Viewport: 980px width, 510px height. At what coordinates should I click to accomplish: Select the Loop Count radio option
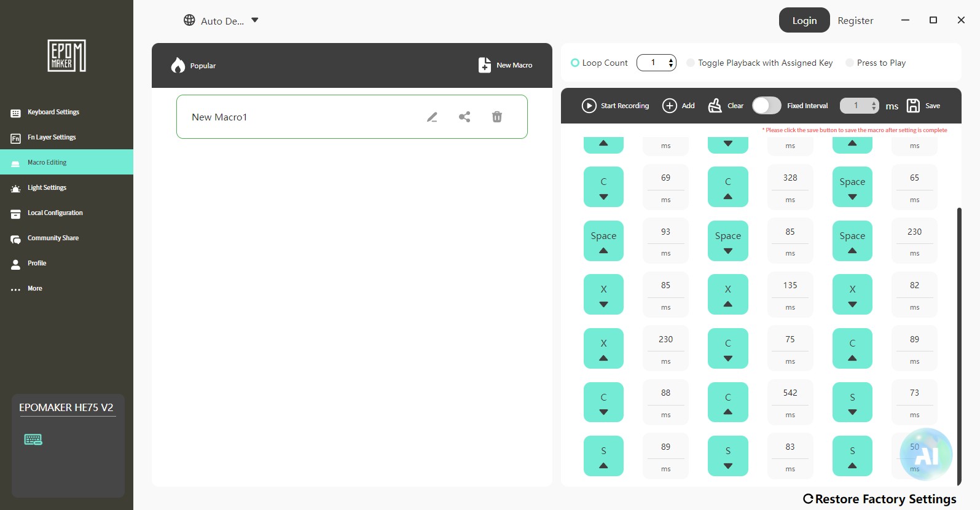pos(575,63)
